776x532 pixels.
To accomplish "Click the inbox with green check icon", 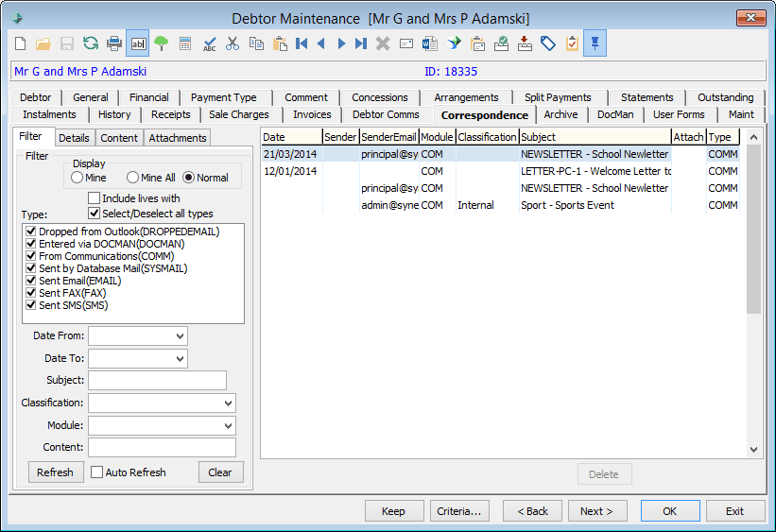I will (x=501, y=43).
